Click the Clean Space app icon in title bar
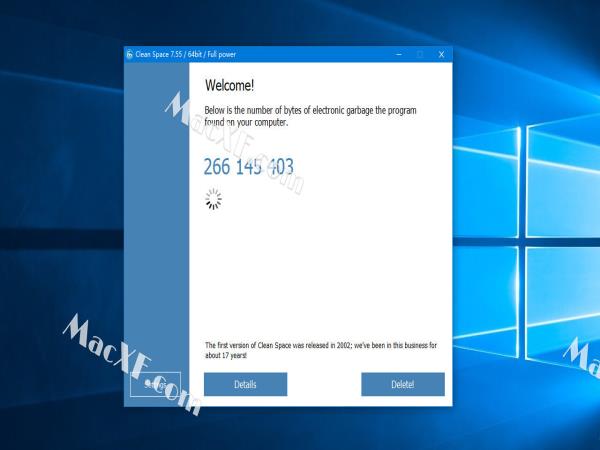This screenshot has width=600, height=450. click(x=129, y=54)
